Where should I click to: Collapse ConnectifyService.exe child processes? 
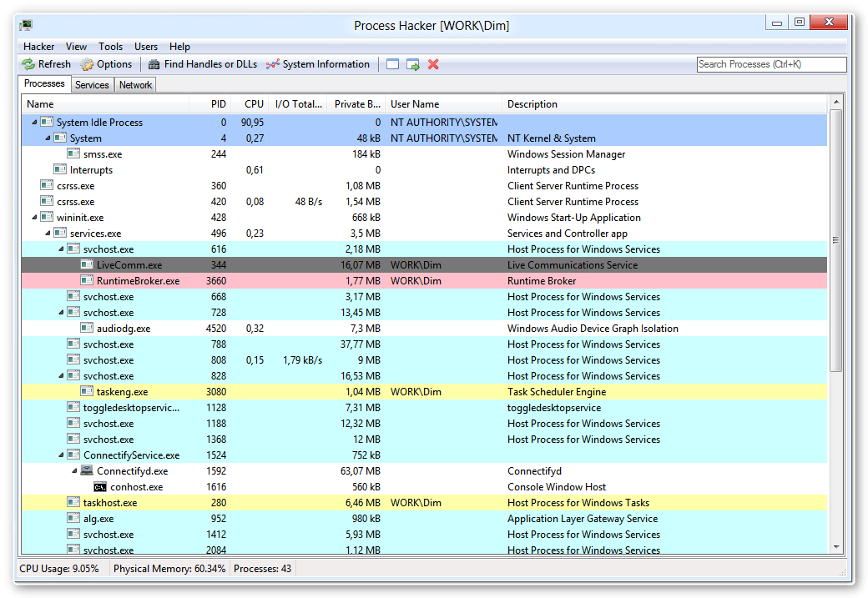tap(61, 455)
